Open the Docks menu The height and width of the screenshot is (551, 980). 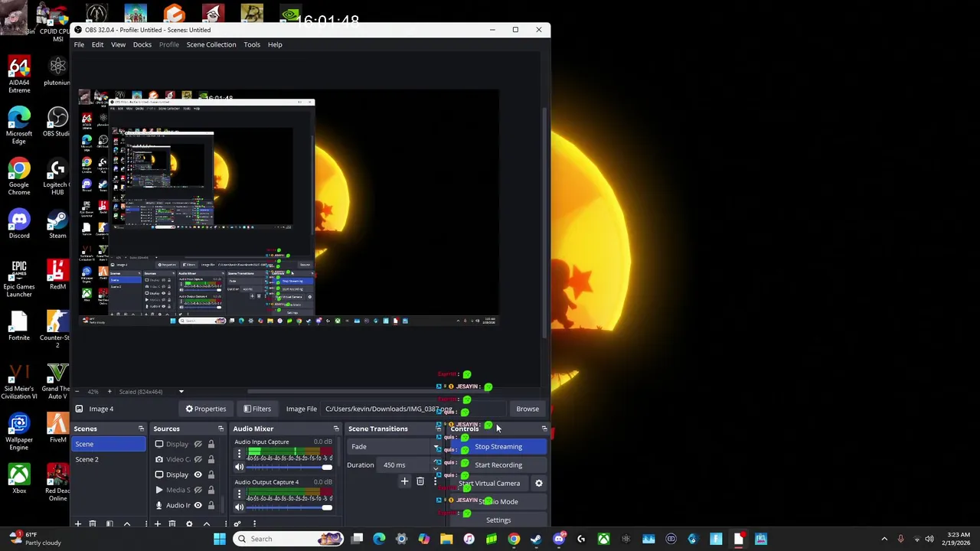point(142,44)
